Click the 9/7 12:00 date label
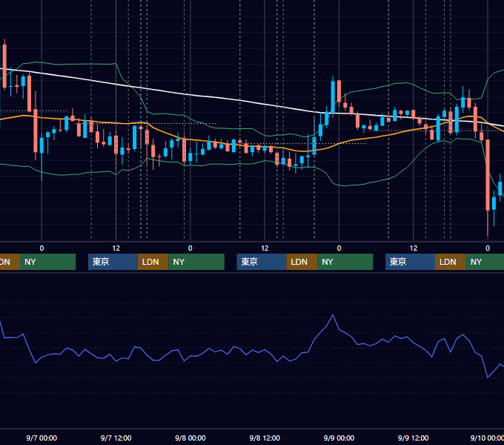This screenshot has width=504, height=445. pyautogui.click(x=116, y=438)
